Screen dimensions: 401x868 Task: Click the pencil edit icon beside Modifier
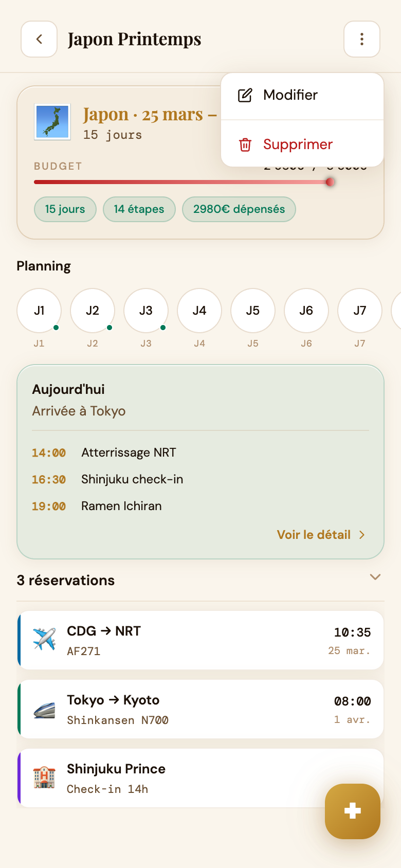(x=245, y=95)
